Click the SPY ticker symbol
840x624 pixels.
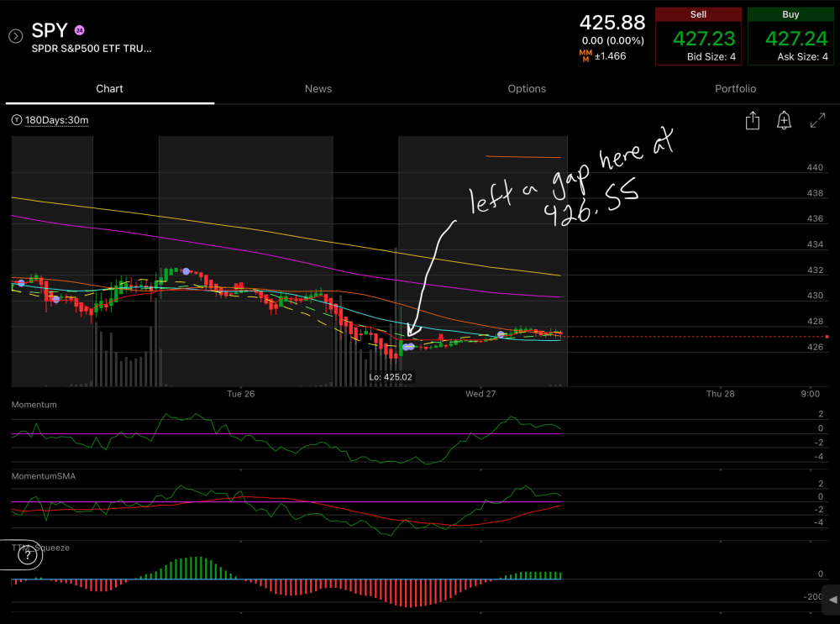click(x=50, y=30)
